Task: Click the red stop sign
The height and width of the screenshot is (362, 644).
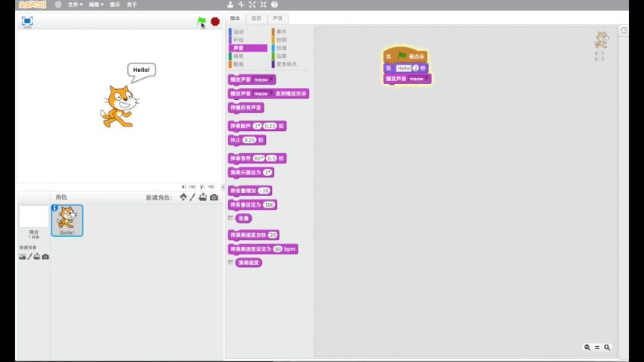Action: [x=215, y=21]
